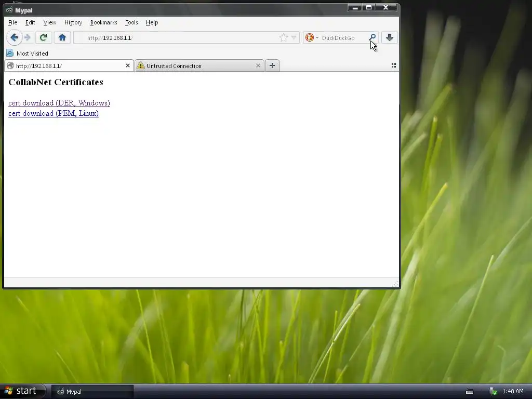Click the warning icon on Untrusted Connection tab
The height and width of the screenshot is (399, 532).
point(140,66)
